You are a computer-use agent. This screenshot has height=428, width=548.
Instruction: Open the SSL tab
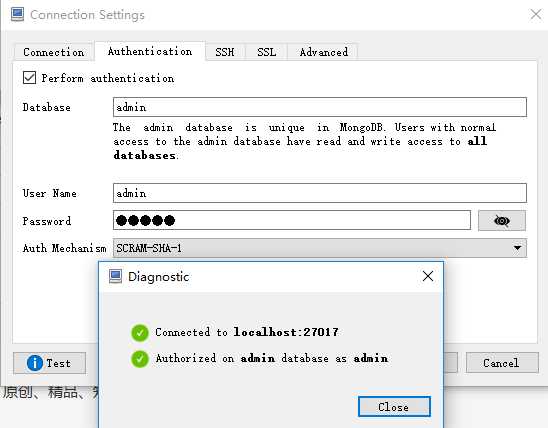(267, 52)
